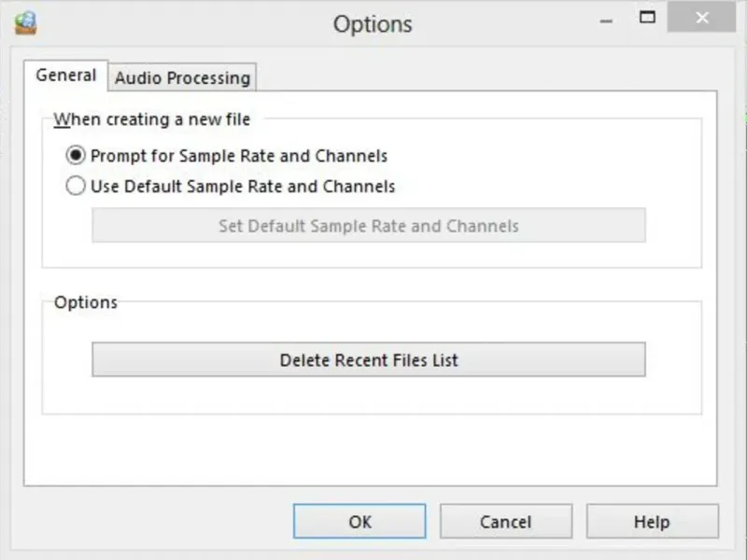
Task: Click the 'When creating a new file' group label
Action: coord(152,119)
